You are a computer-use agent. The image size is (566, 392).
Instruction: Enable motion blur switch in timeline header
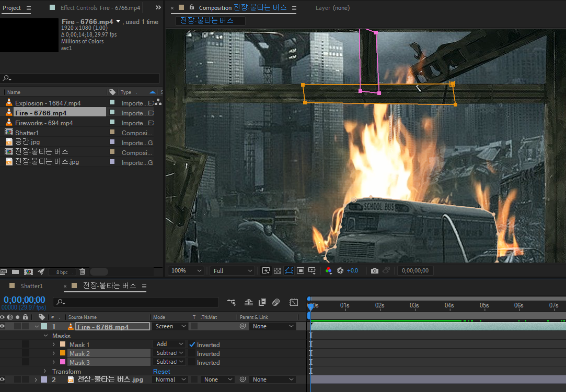[276, 302]
